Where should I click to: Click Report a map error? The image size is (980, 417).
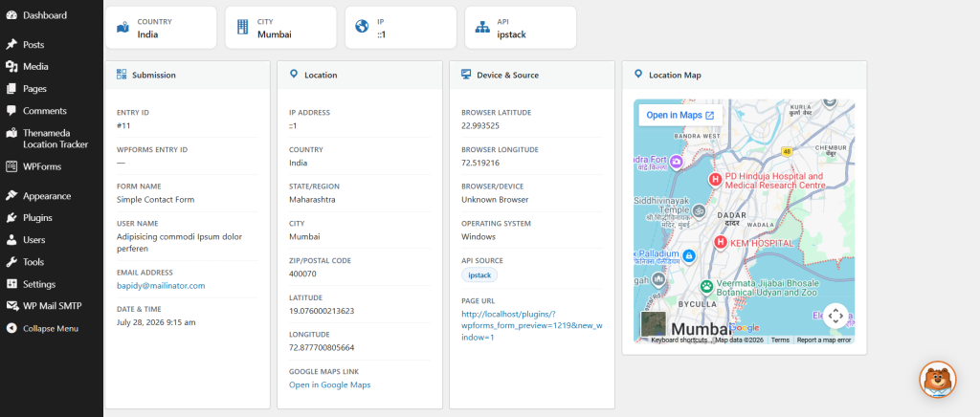pos(824,340)
